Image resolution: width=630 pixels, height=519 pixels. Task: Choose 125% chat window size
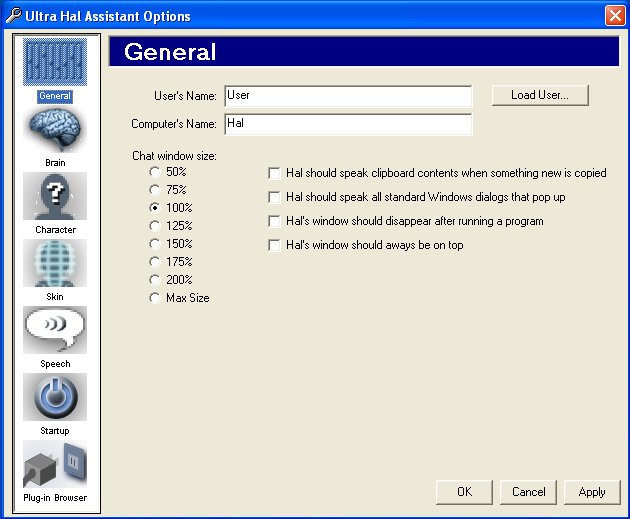pyautogui.click(x=155, y=226)
